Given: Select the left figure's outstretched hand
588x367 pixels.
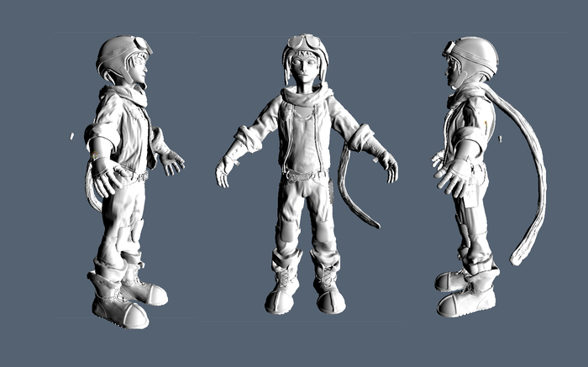Looking at the screenshot, I should pos(172,161).
